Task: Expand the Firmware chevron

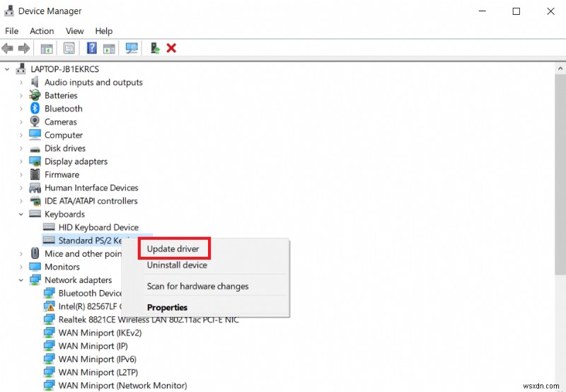Action: (21, 175)
